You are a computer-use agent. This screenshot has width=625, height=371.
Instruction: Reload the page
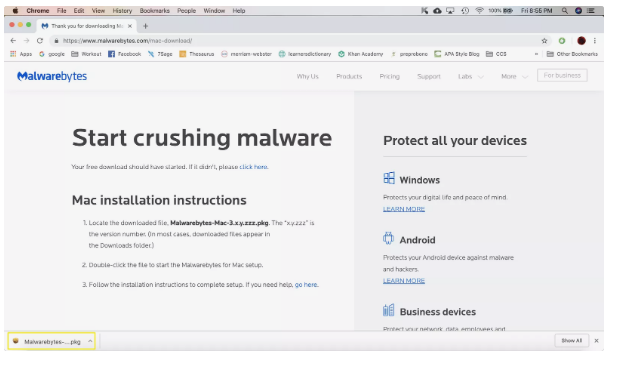[40, 41]
